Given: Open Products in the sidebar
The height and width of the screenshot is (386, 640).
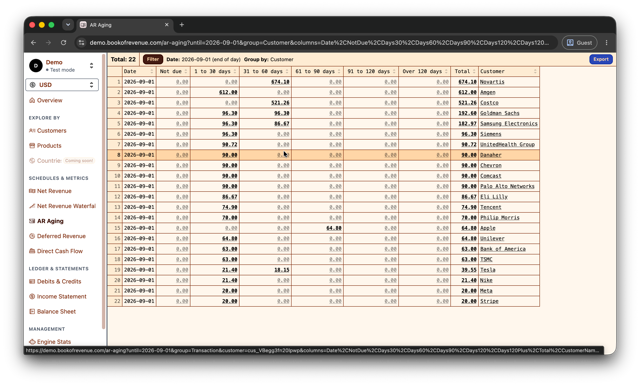Looking at the screenshot, I should tap(45, 146).
